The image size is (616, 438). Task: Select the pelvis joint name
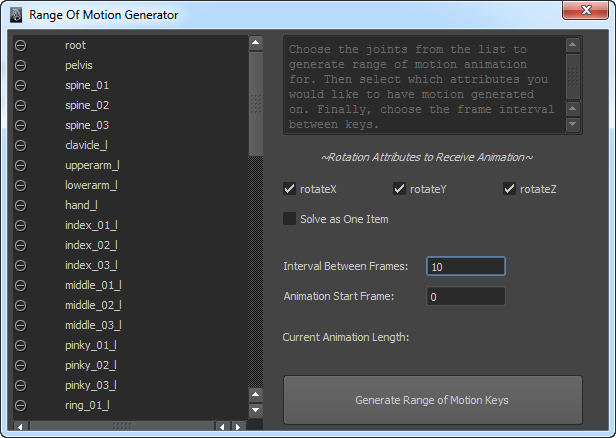point(79,65)
